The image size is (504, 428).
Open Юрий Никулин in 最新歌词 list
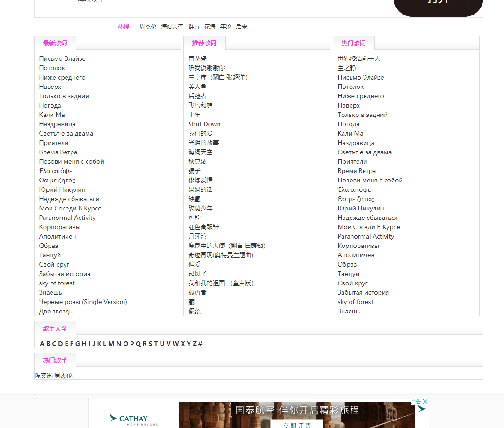click(x=62, y=189)
